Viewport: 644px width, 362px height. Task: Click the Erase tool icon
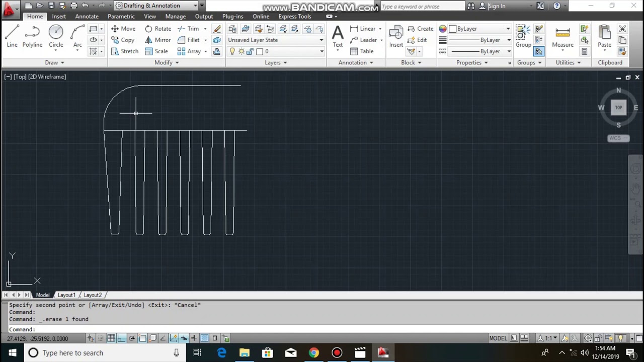[x=217, y=29]
